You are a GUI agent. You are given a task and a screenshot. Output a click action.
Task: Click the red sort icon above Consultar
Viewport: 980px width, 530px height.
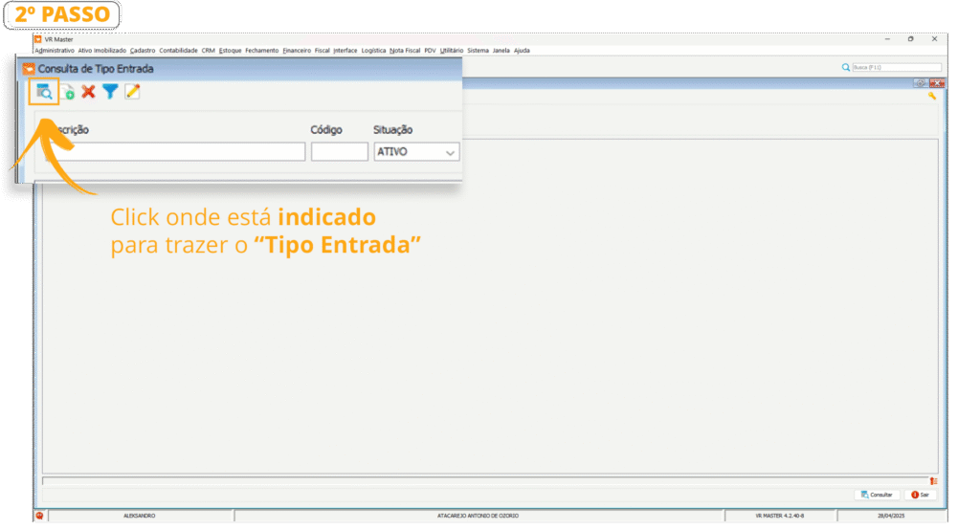coord(933,481)
